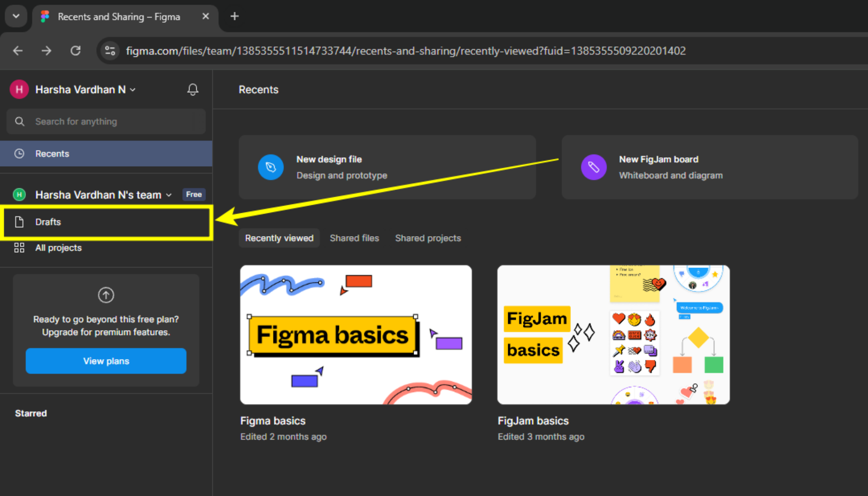The image size is (868, 496).
Task: Click the Figma basics file name
Action: 273,421
